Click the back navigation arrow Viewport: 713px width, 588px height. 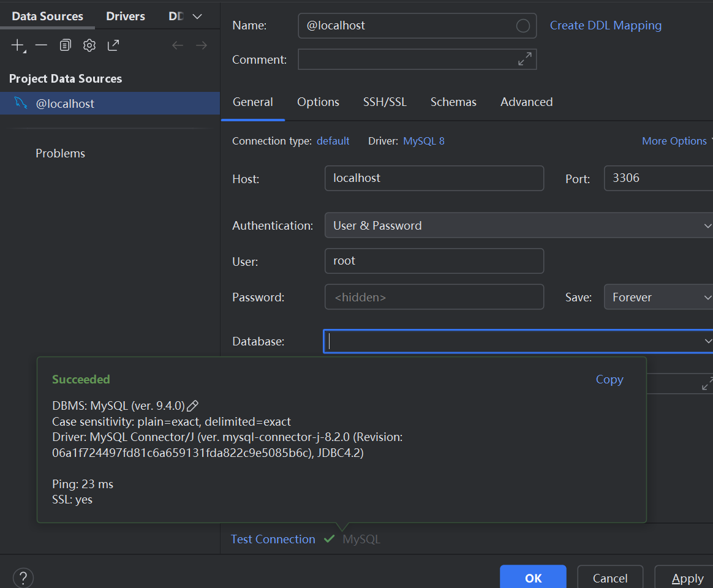click(178, 45)
